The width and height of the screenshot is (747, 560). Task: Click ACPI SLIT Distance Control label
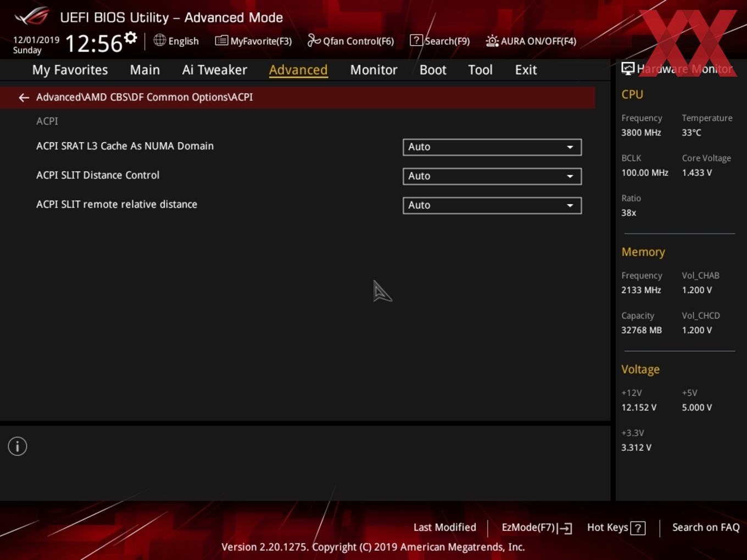pyautogui.click(x=98, y=175)
